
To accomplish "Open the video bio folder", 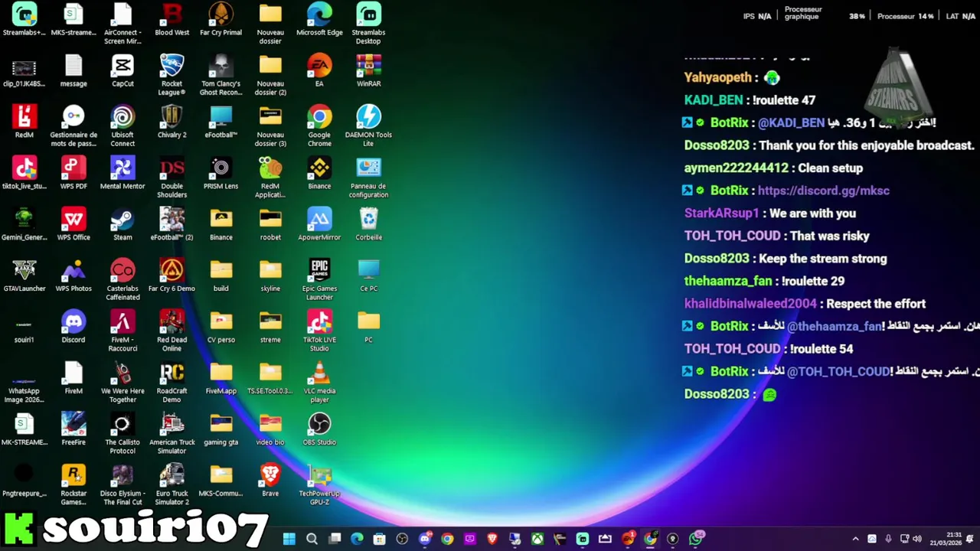I will coord(270,429).
